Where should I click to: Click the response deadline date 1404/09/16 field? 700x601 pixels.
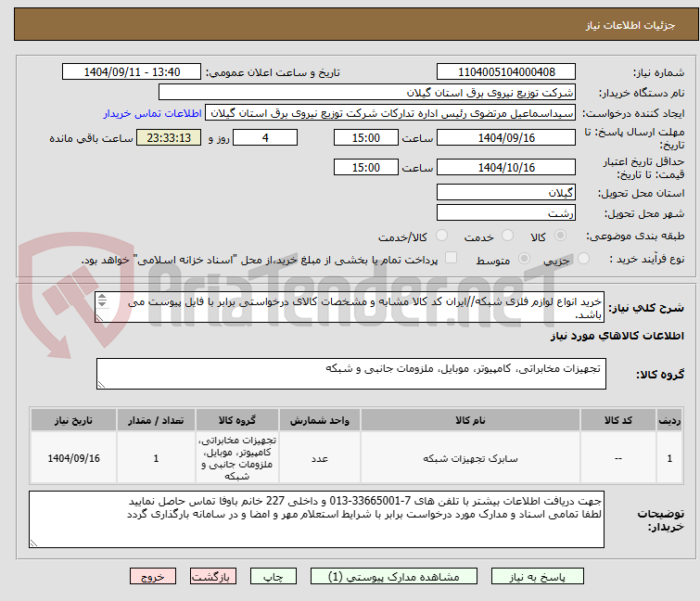point(506,137)
